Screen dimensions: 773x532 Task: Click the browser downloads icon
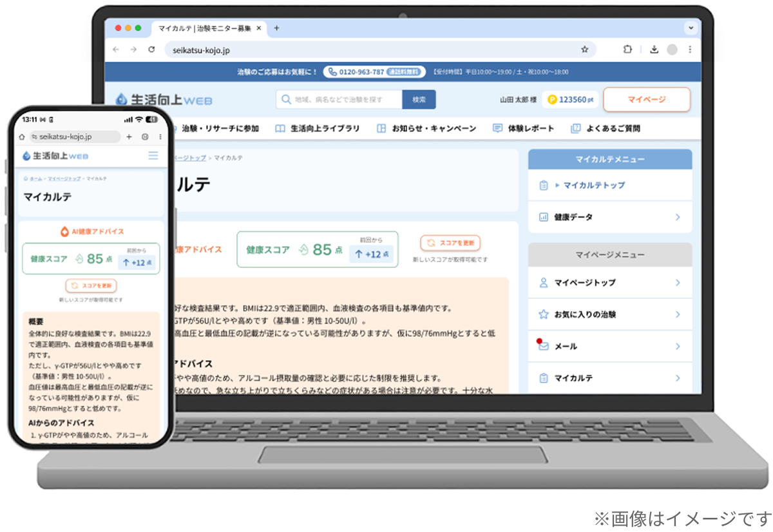point(654,50)
